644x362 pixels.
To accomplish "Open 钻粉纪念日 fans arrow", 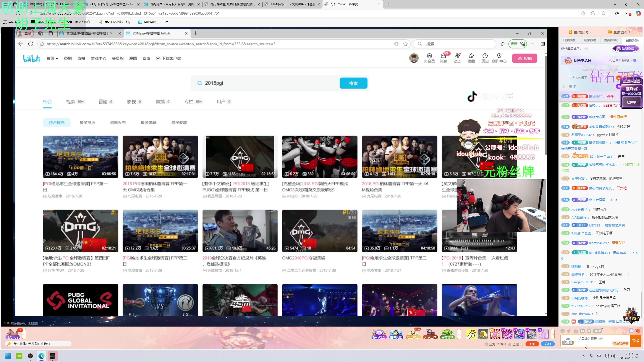I will click(x=635, y=60).
